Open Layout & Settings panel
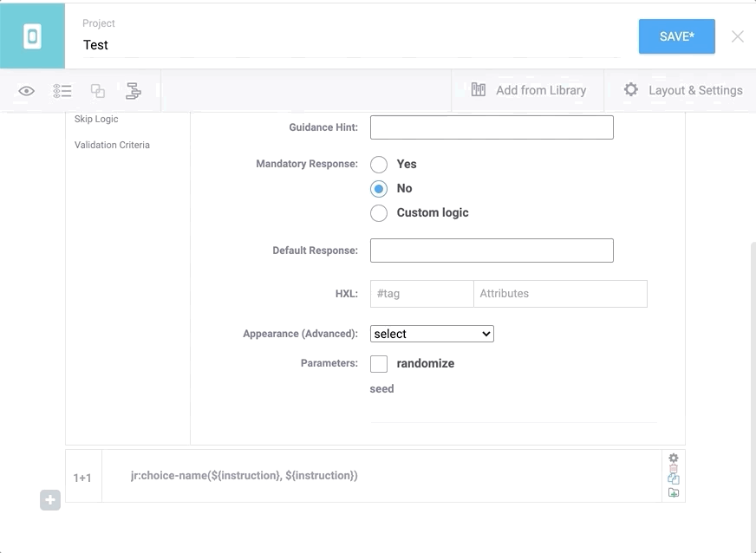The width and height of the screenshot is (756, 553). pos(682,90)
